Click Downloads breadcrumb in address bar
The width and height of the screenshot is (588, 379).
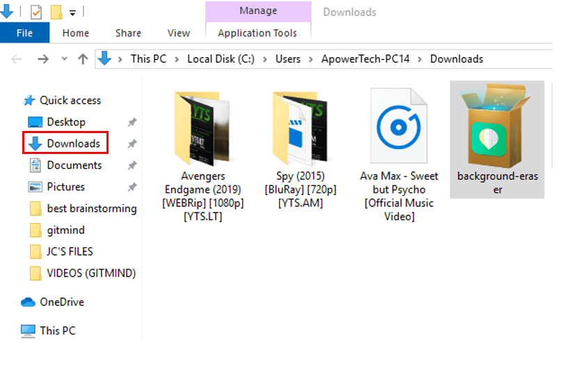click(456, 59)
